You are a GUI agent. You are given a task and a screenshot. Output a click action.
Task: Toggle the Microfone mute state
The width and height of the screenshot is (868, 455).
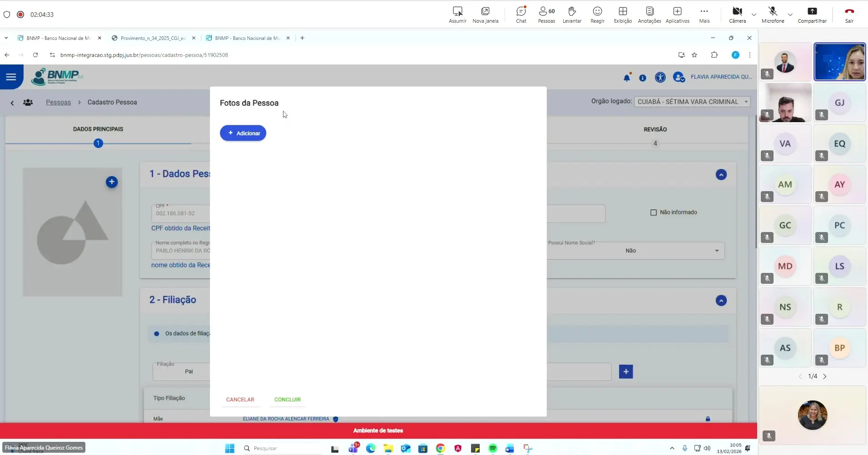point(772,14)
